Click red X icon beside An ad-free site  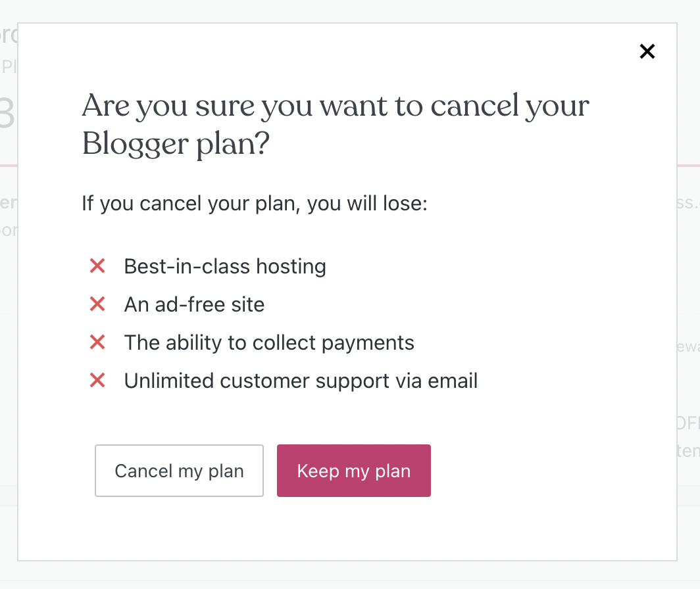click(x=97, y=304)
